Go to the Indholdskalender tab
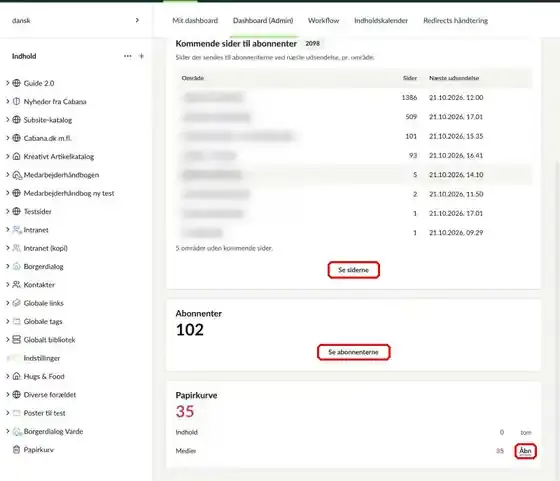 (x=381, y=21)
